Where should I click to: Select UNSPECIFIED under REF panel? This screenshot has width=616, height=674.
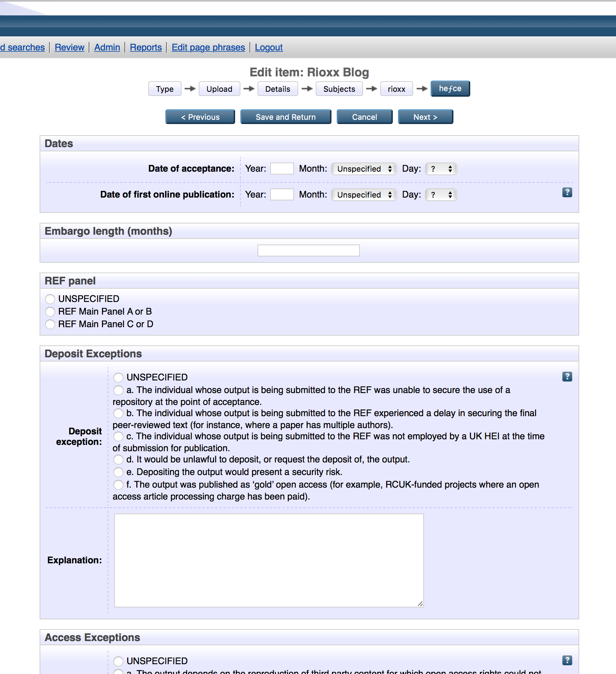50,299
